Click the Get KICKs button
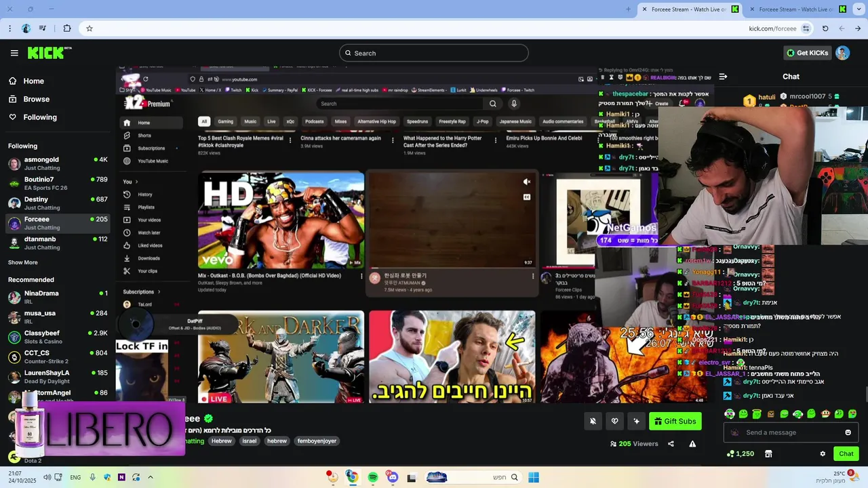This screenshot has width=868, height=488. tap(807, 53)
